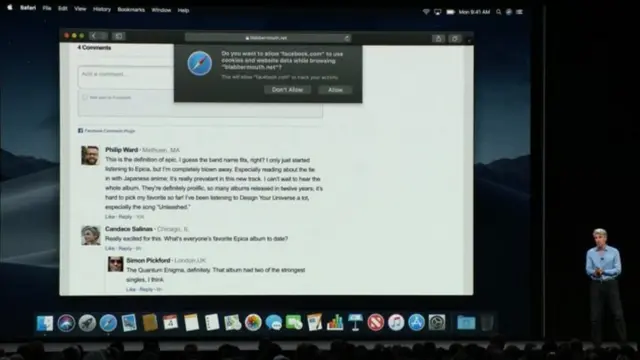Screen dimensions: 640x360
Task: Click Like under Simon Pickford's comment
Action: [x=131, y=289]
